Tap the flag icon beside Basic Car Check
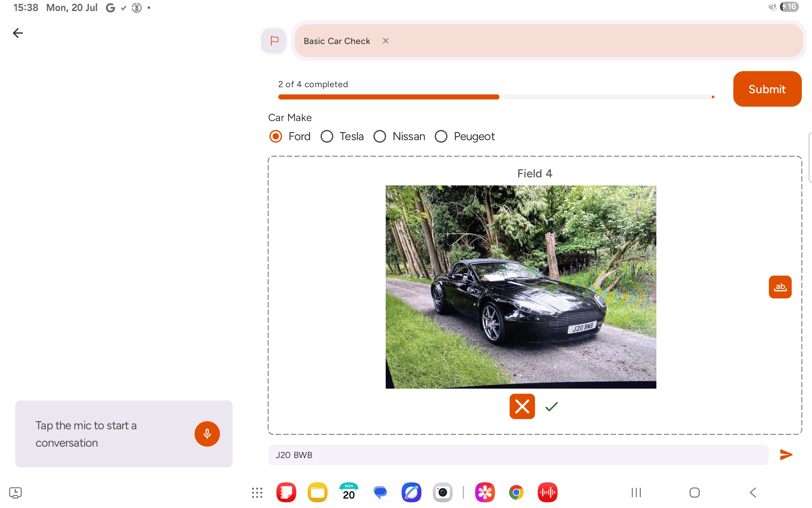812x508 pixels. click(x=274, y=41)
